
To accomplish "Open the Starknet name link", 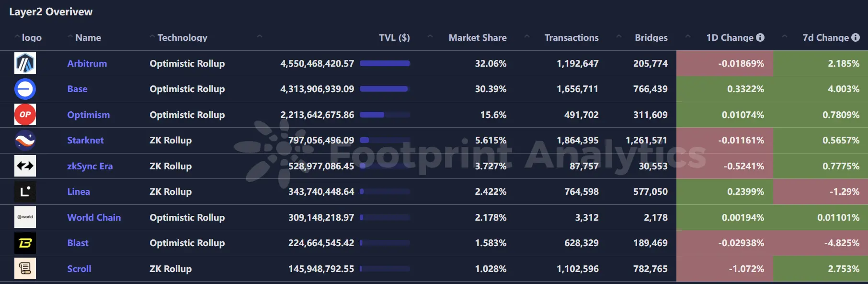I will 85,140.
